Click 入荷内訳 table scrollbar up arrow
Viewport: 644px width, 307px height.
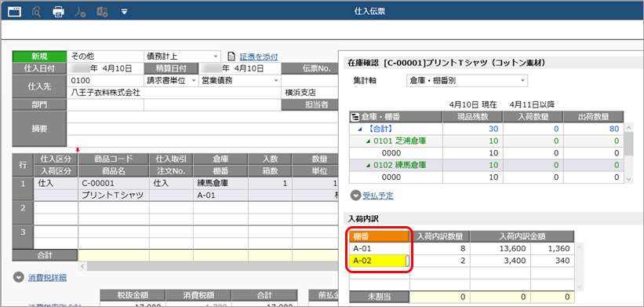tap(580, 248)
